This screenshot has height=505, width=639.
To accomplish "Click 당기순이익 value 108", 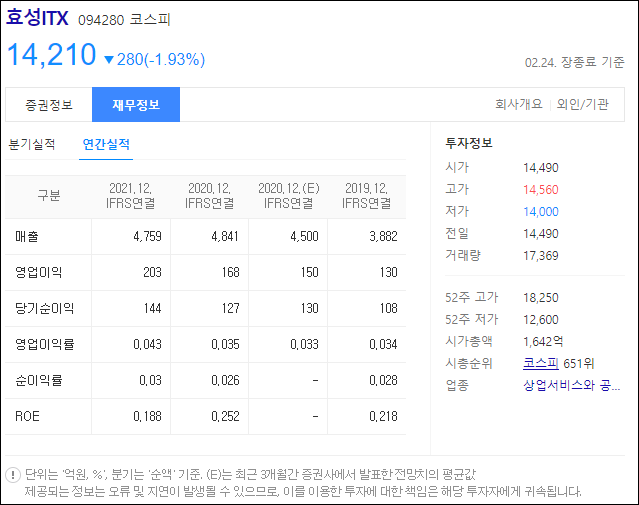I will point(388,308).
